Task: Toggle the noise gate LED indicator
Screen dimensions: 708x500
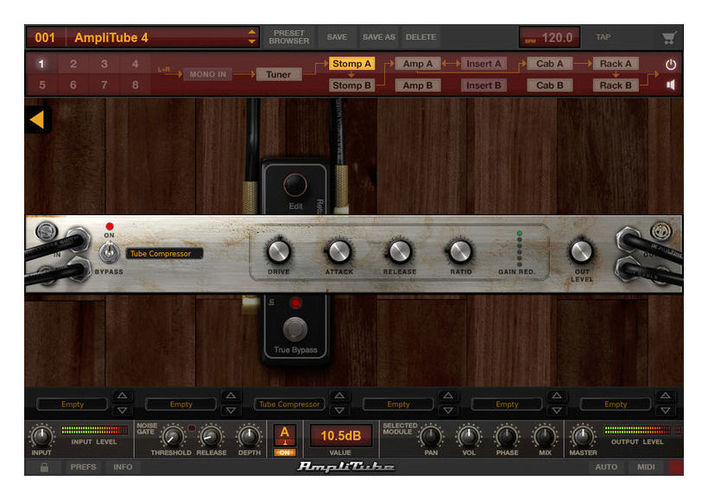Action: [191, 428]
